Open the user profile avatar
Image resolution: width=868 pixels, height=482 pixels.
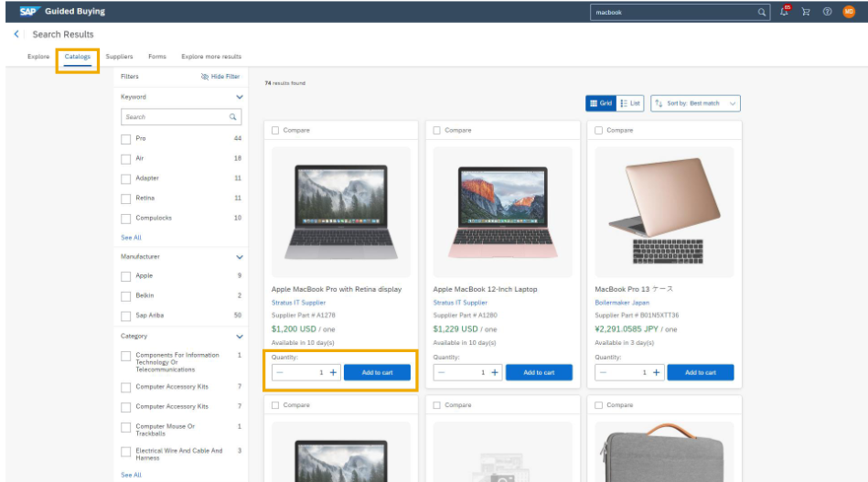849,12
